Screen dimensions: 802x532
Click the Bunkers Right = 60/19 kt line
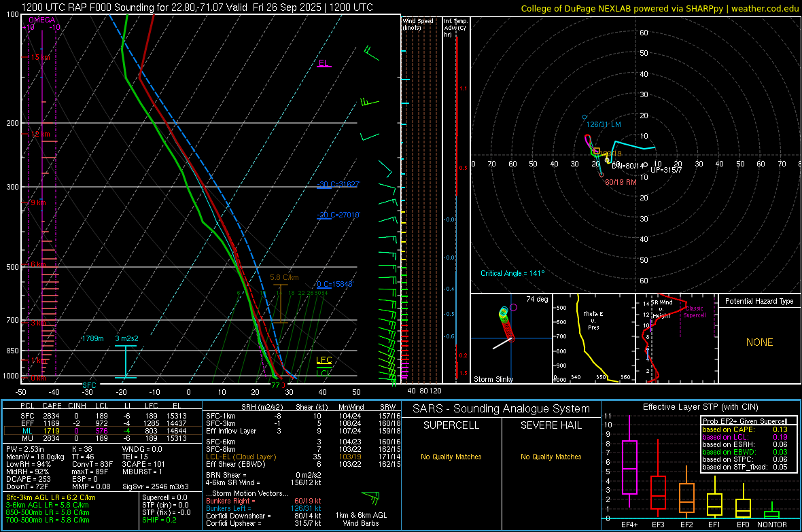[x=264, y=501]
